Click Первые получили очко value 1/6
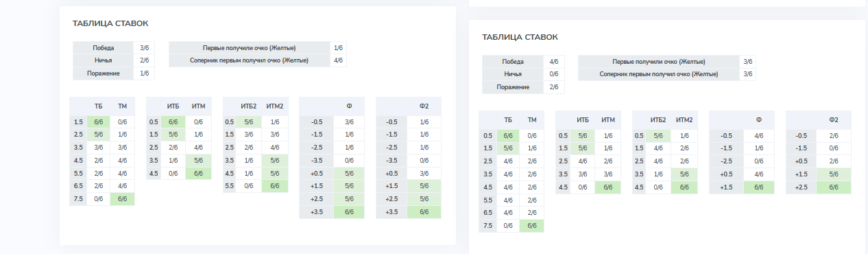868x254 pixels. [338, 48]
